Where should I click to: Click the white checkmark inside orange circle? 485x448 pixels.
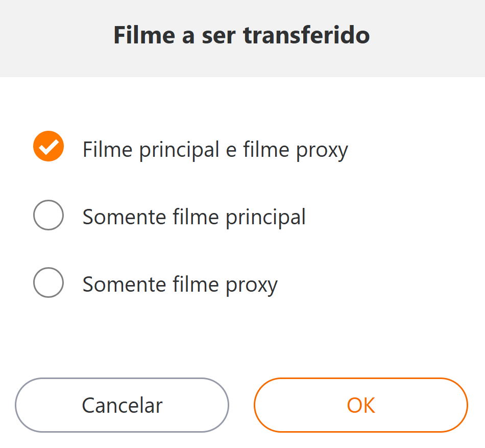coord(48,147)
